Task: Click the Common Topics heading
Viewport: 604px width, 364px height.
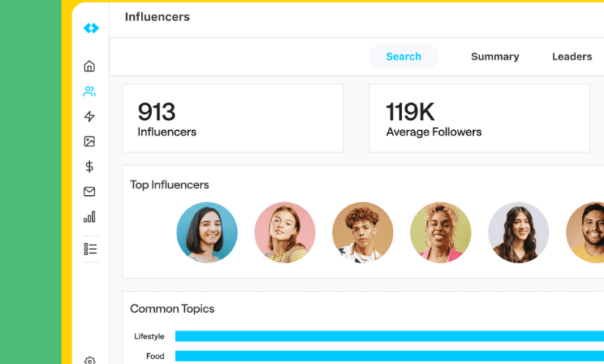Action: (x=172, y=309)
